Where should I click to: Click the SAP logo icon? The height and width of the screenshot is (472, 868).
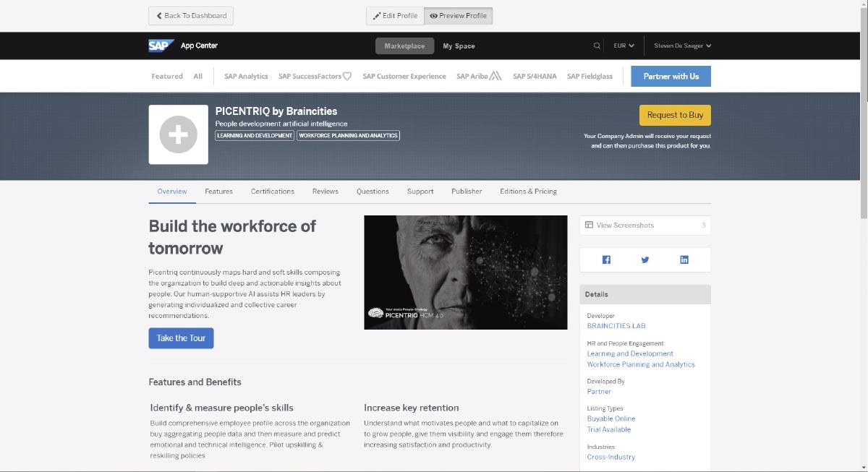click(161, 46)
